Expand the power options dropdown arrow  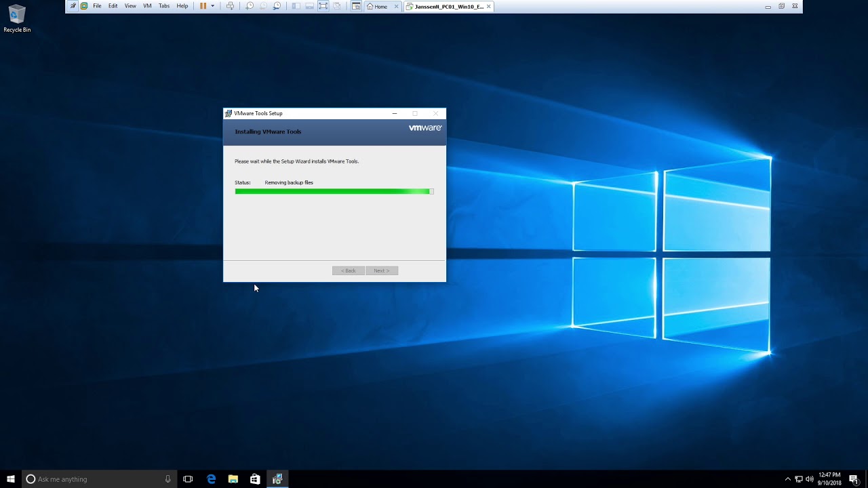(x=213, y=6)
